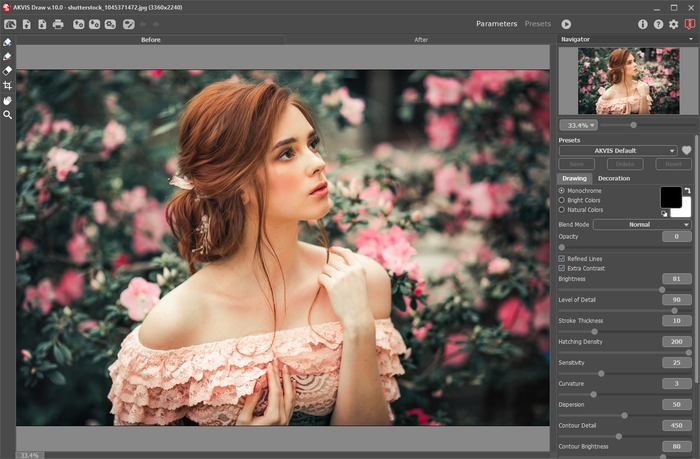
Task: Toggle Refined Lines checkbox
Action: click(562, 259)
